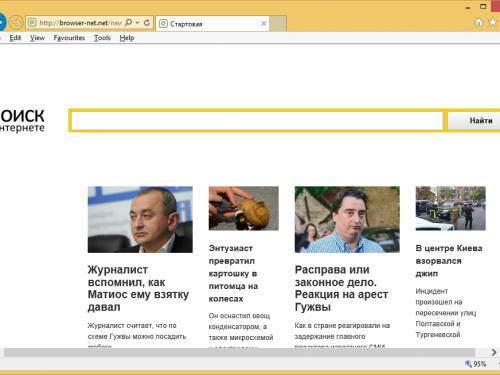The height and width of the screenshot is (375, 500).
Task: Open the Tools menu
Action: tap(102, 38)
